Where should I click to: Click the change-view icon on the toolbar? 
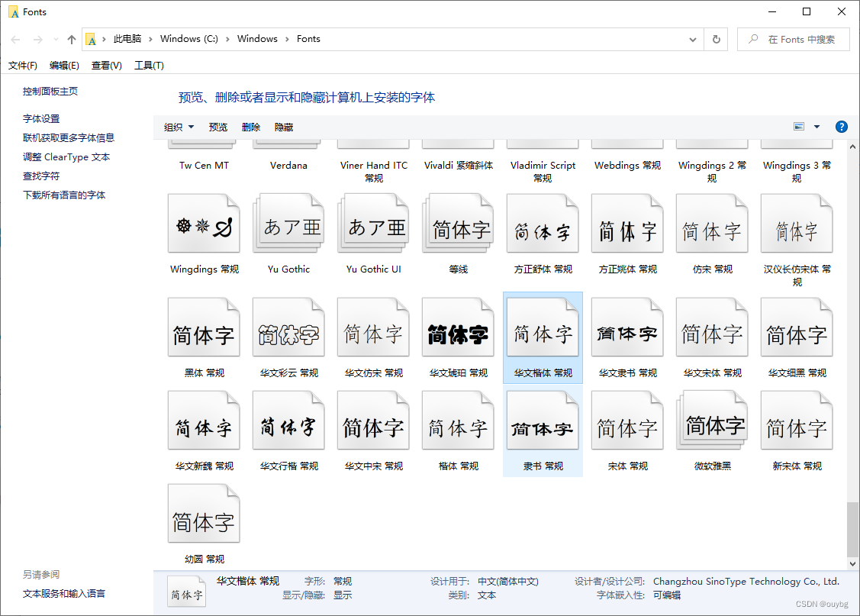[x=798, y=126]
